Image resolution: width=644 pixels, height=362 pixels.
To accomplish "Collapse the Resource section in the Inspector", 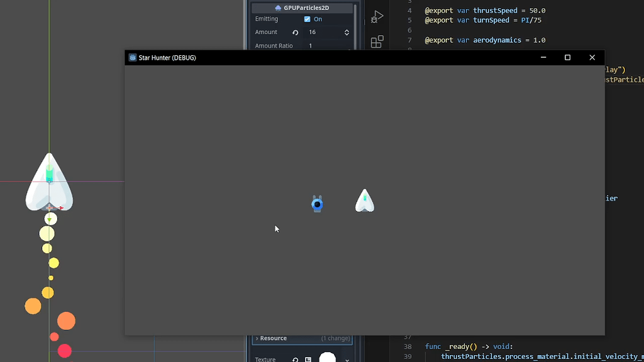I will point(270,338).
